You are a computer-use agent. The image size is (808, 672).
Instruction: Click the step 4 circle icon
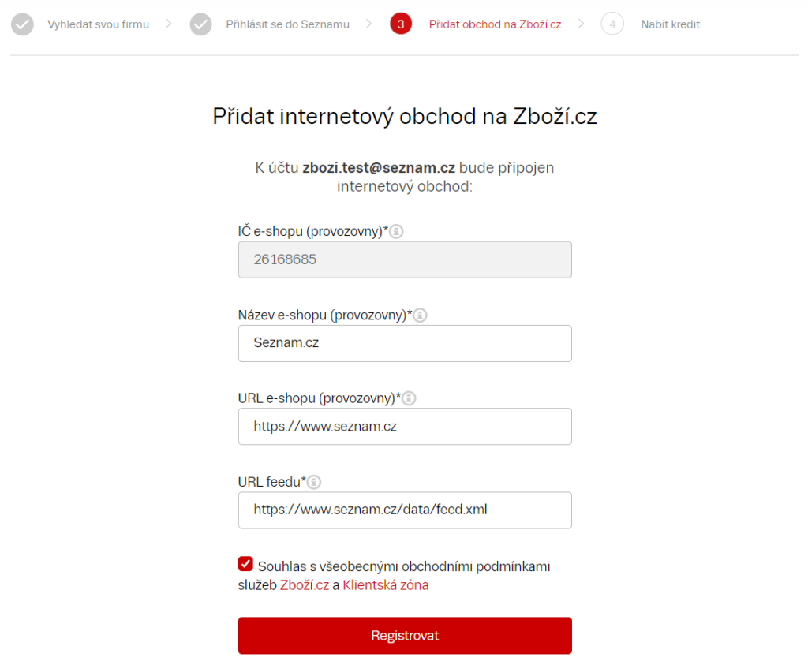coord(612,24)
